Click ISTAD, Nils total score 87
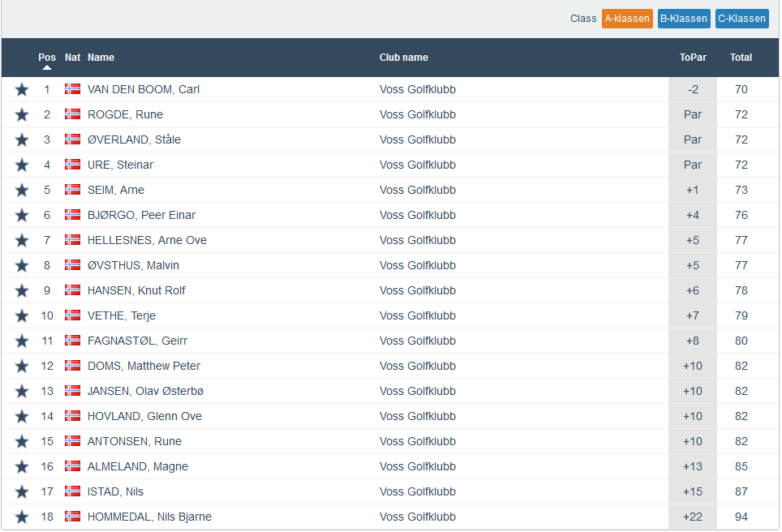This screenshot has width=782, height=532. click(741, 491)
